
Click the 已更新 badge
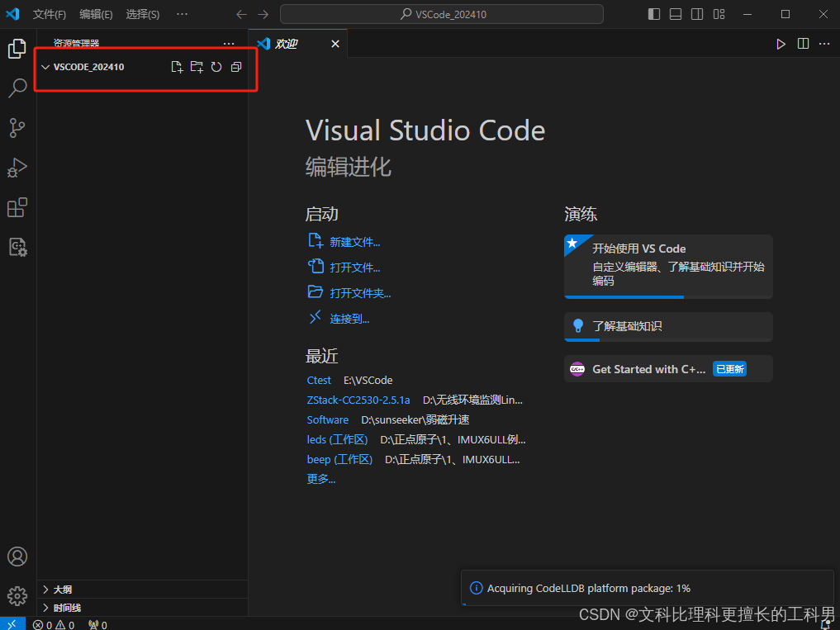[729, 368]
